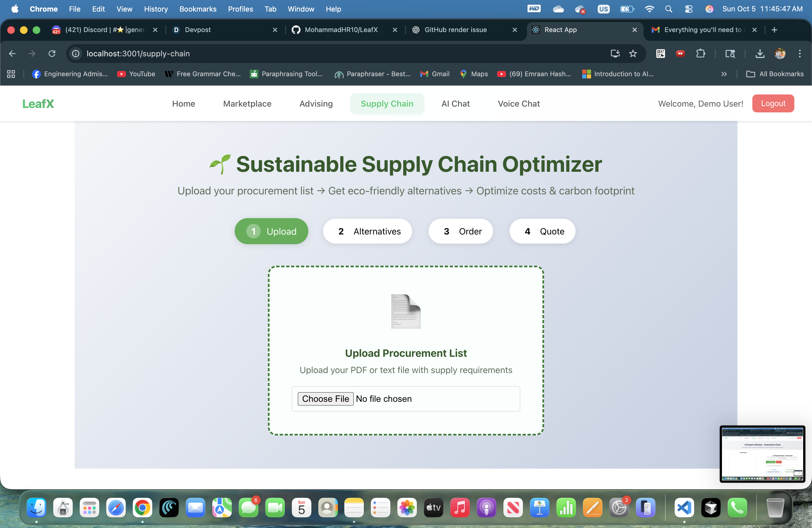Open site information icon in address bar
This screenshot has width=812, height=528.
point(76,54)
